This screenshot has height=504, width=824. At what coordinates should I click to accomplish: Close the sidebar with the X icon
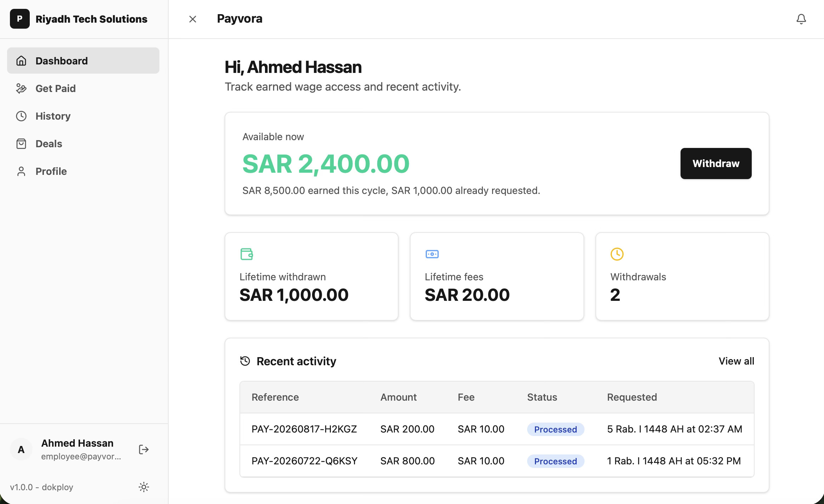(193, 19)
